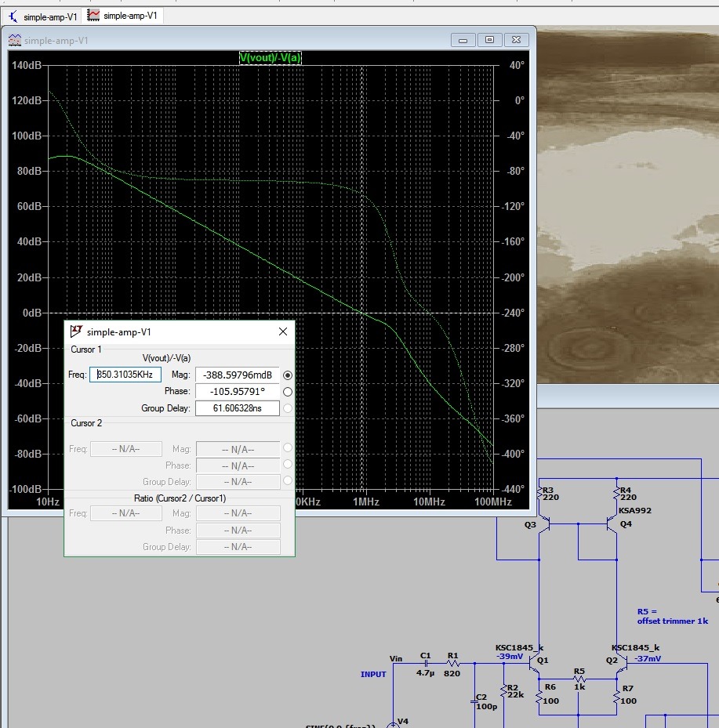The image size is (719, 728).
Task: Select transistor Q4 KSA992 symbol
Action: coord(612,524)
